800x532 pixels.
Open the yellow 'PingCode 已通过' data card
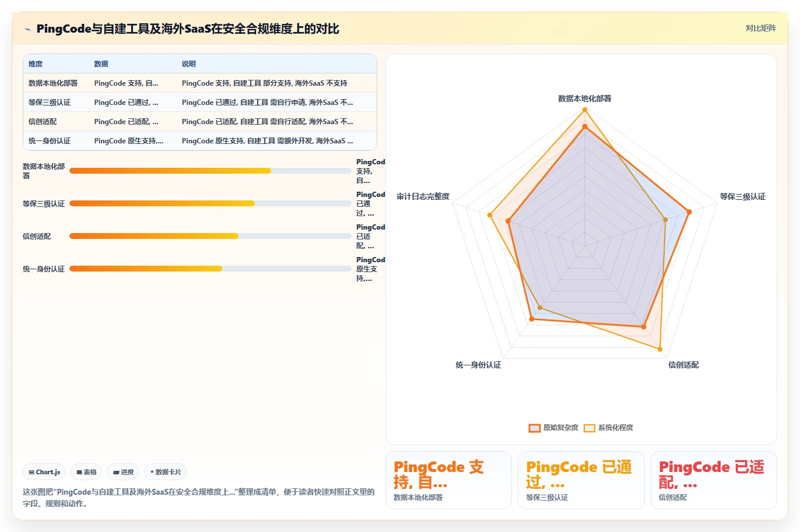tap(581, 480)
